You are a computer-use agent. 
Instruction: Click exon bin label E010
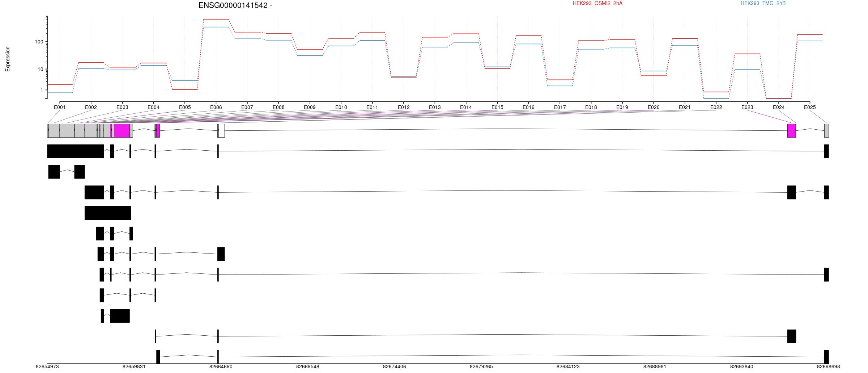(341, 107)
